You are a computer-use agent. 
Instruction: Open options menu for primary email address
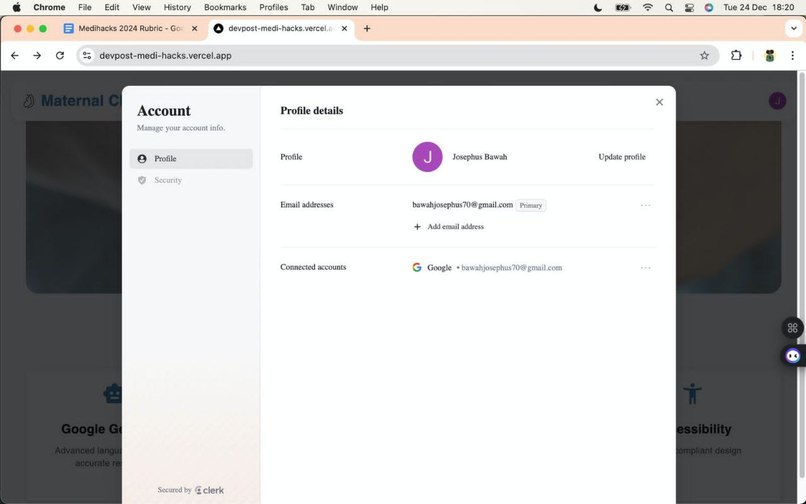645,205
